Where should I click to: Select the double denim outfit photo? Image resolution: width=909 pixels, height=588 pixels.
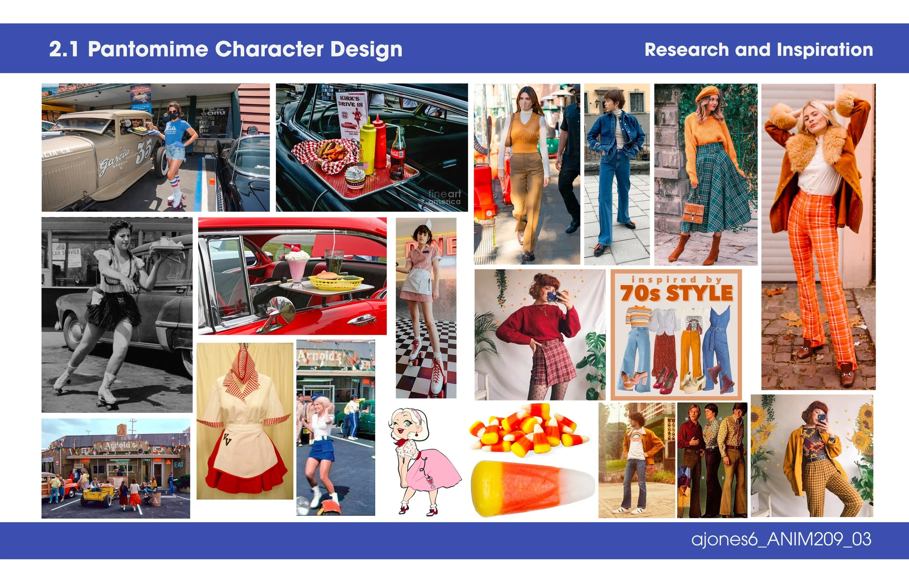[x=616, y=174]
